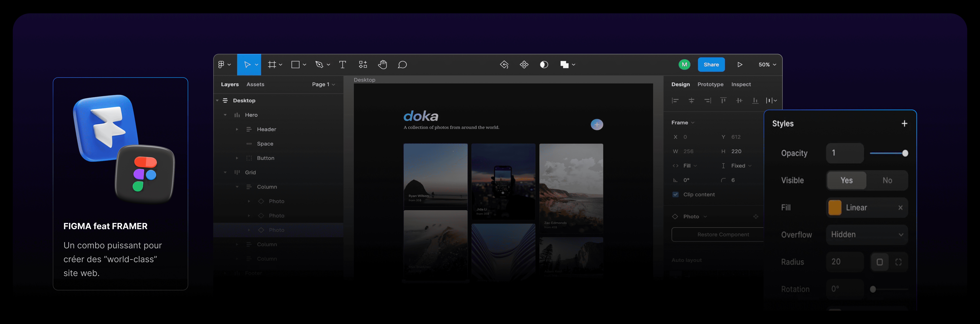Open the Design tab
Image resolution: width=980 pixels, height=324 pixels.
pos(681,84)
